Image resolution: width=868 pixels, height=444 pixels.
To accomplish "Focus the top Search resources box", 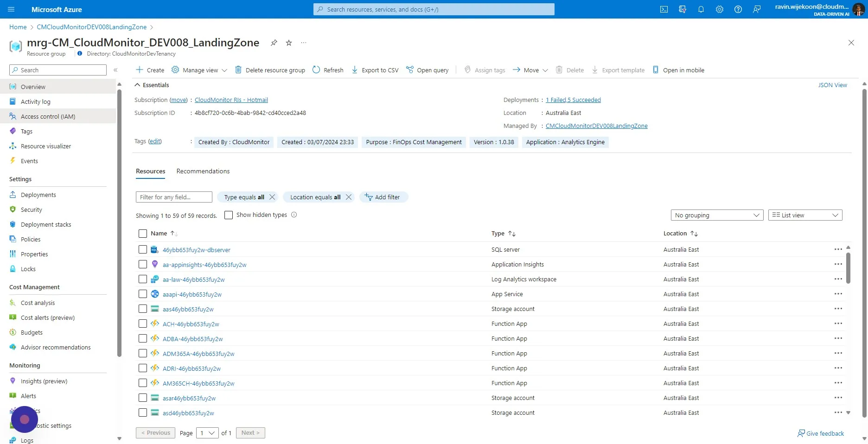I will [434, 9].
